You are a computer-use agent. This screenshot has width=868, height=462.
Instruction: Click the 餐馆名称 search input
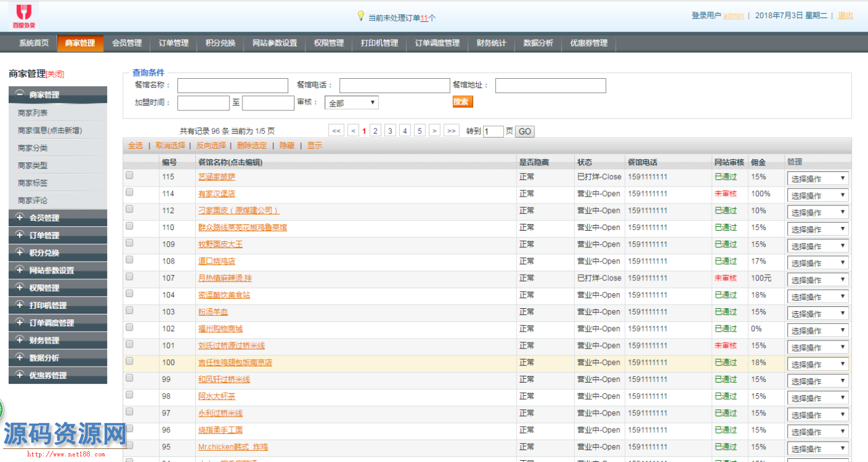click(233, 86)
